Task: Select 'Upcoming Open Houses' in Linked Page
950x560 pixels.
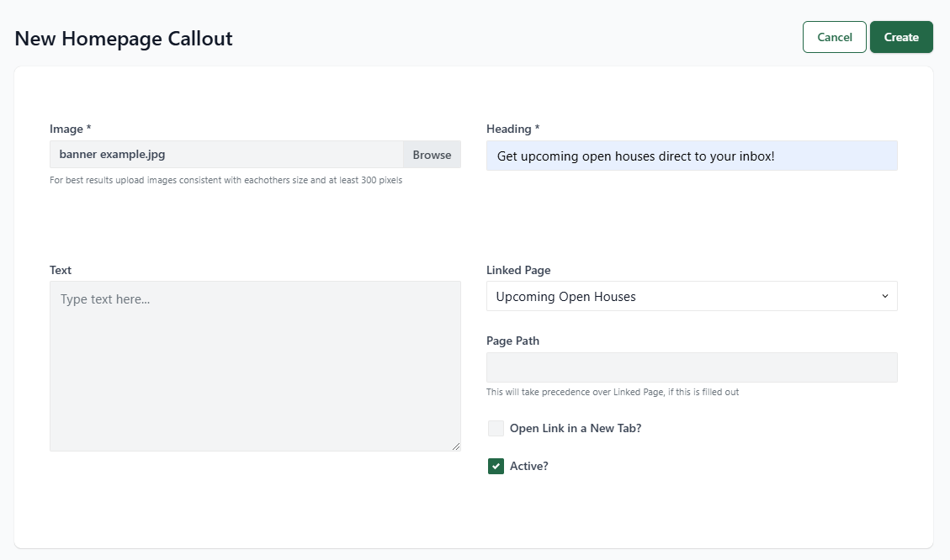Action: click(x=692, y=296)
